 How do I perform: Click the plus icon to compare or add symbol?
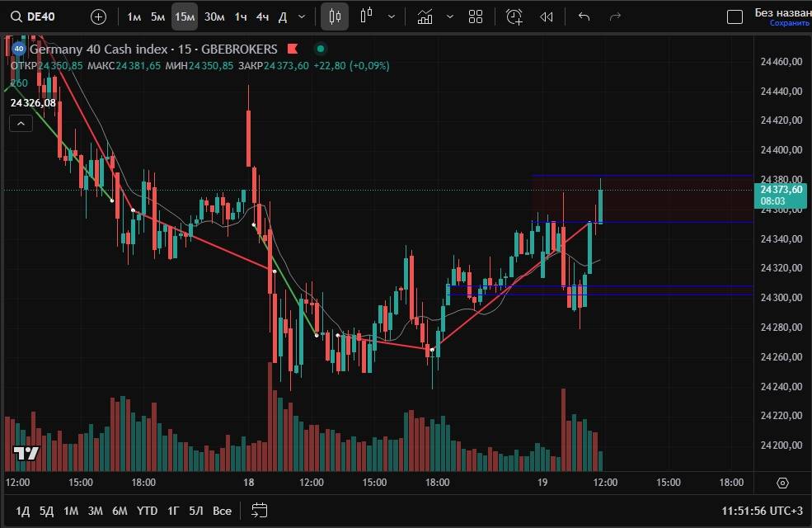(98, 16)
